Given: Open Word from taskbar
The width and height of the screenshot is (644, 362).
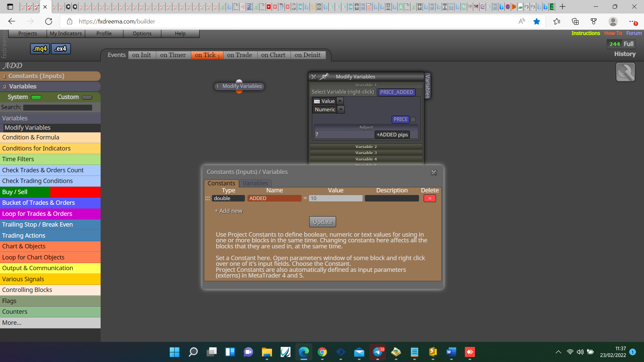Looking at the screenshot, I should click(x=451, y=352).
